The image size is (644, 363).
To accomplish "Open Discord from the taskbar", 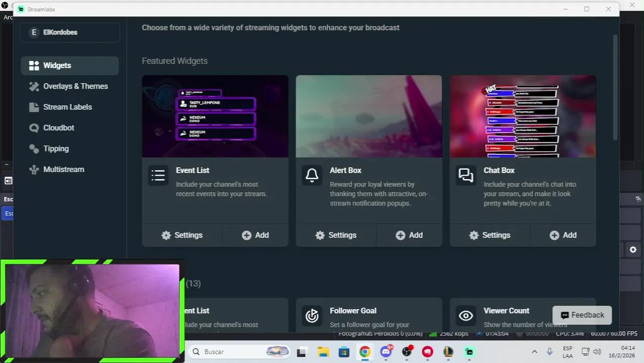I will point(386,352).
